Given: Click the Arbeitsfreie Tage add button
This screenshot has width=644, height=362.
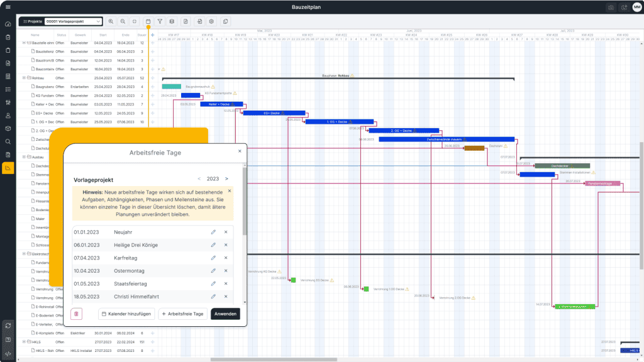Looking at the screenshot, I should pos(182,314).
